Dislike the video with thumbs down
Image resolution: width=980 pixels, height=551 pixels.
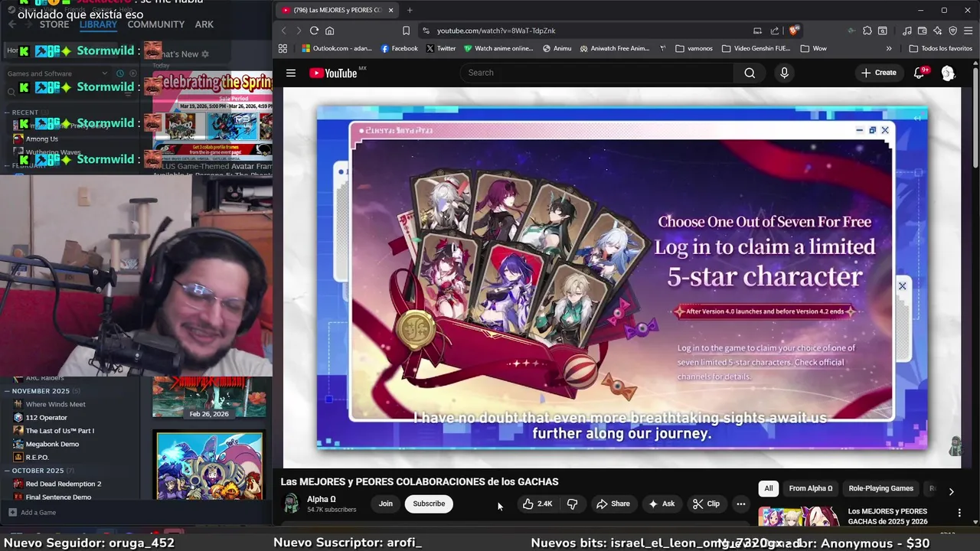pos(572,504)
